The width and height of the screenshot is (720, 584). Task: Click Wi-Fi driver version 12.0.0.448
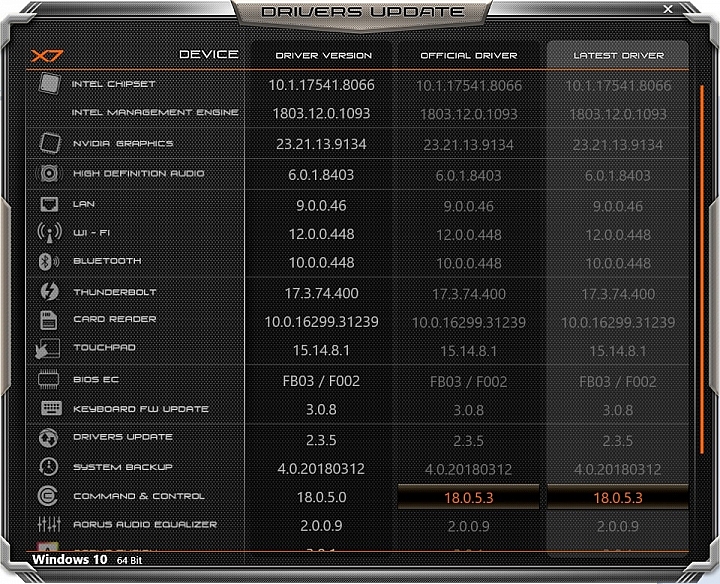[x=321, y=234]
